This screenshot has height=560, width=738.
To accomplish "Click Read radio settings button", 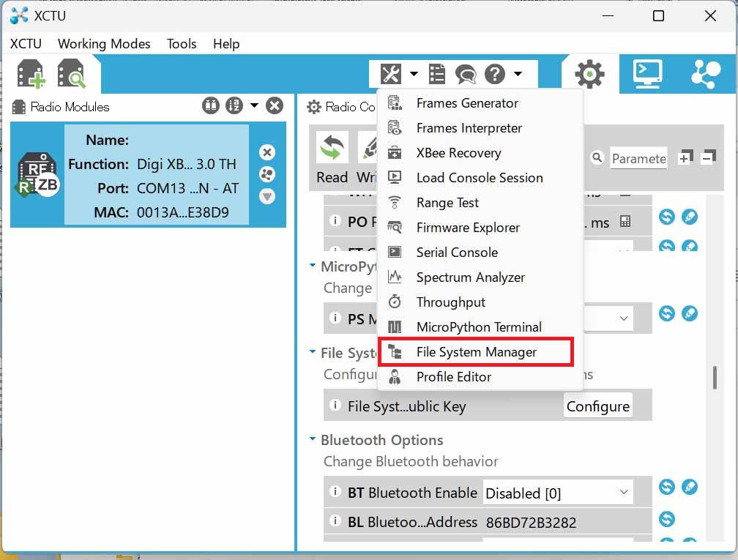I will point(332,159).
